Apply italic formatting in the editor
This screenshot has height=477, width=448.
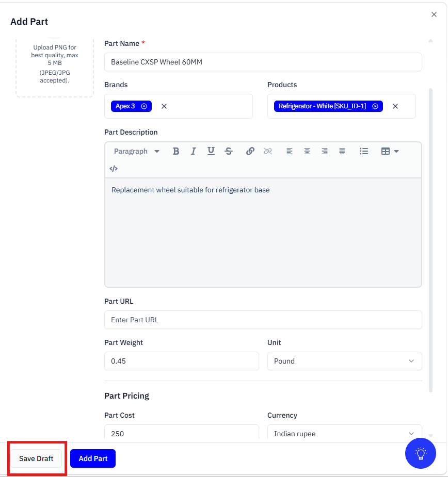(x=194, y=151)
